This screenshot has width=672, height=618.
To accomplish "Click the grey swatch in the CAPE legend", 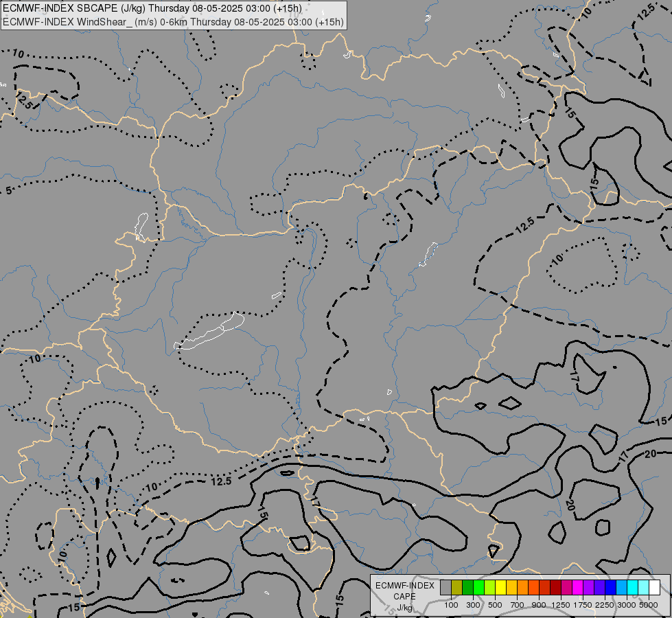I will [x=446, y=588].
